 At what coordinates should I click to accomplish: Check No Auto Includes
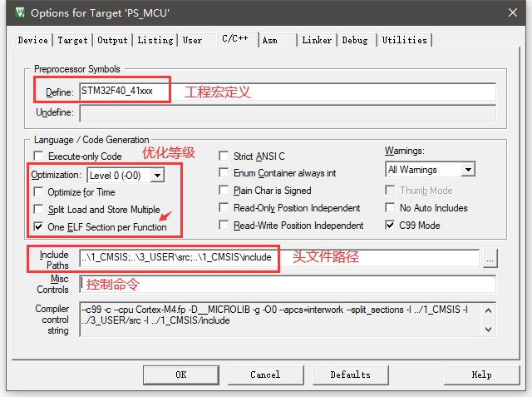(390, 207)
